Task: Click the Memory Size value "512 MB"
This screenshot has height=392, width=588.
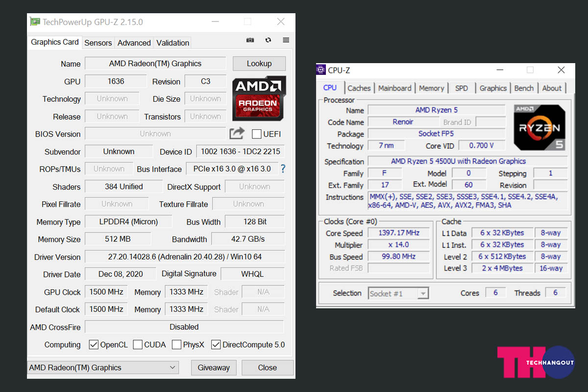Action: click(x=118, y=239)
